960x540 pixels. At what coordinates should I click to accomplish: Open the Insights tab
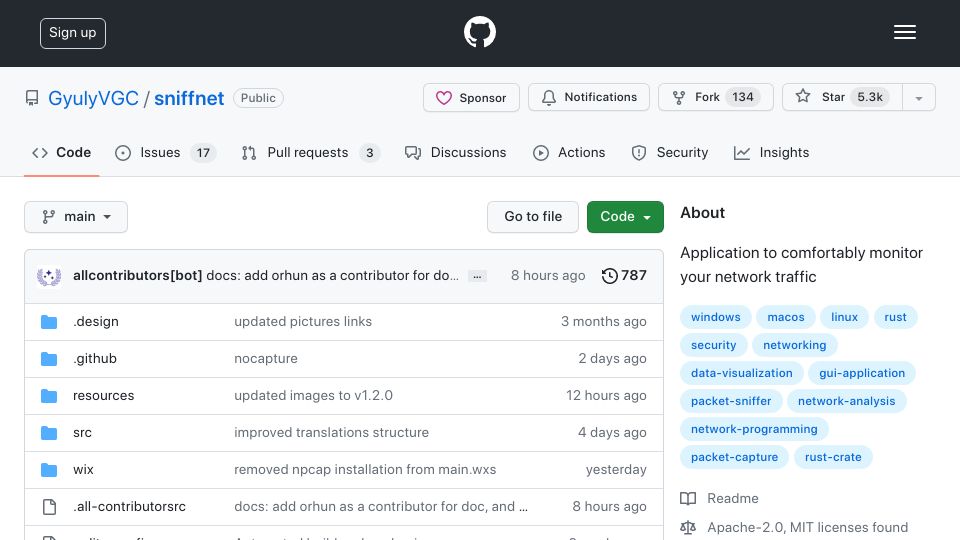coord(771,152)
